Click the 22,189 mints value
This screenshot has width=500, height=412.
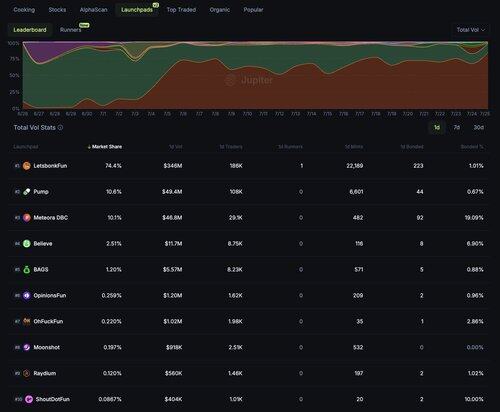(x=355, y=166)
